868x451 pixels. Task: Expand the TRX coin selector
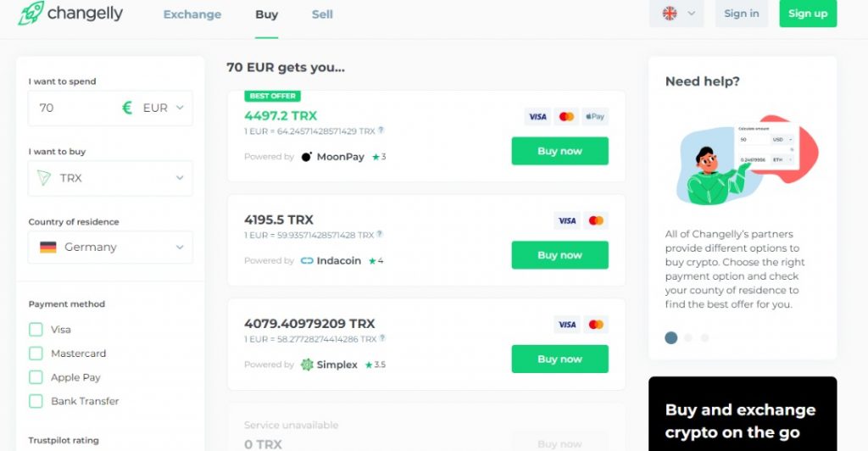coord(110,178)
